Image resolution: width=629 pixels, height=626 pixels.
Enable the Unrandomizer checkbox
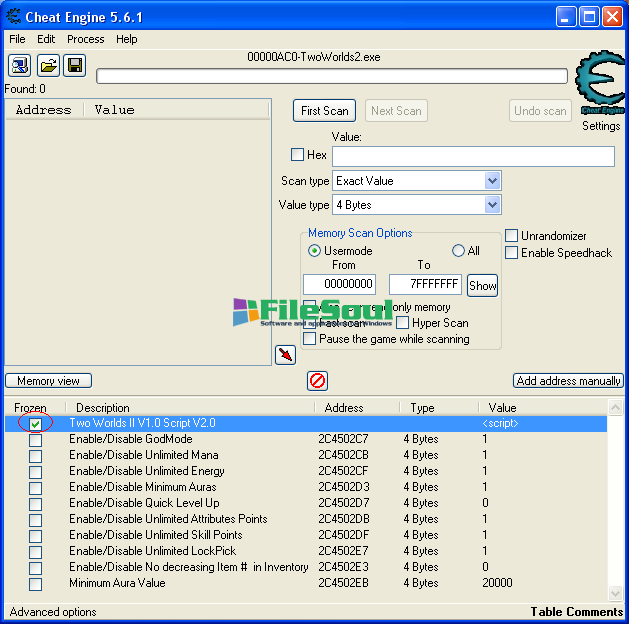[x=512, y=236]
